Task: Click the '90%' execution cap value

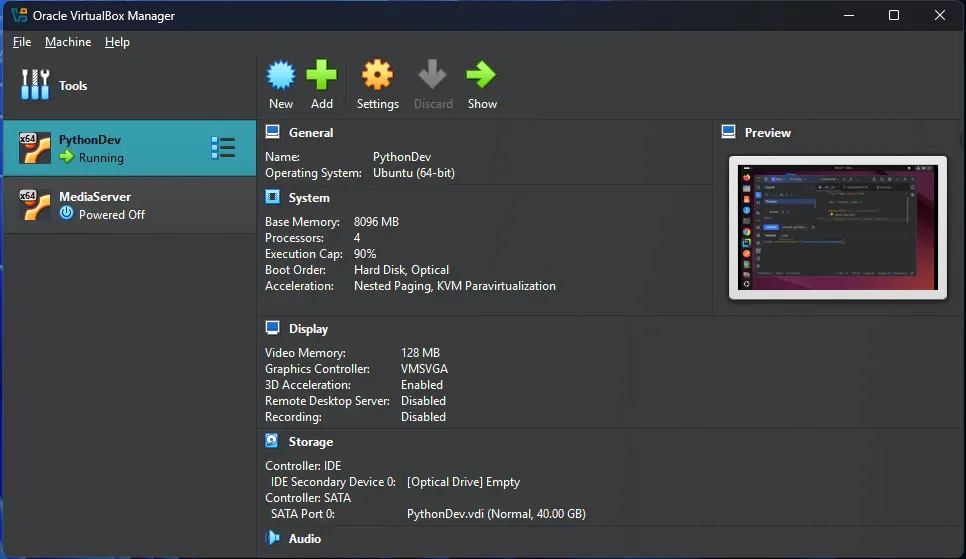Action: click(365, 254)
